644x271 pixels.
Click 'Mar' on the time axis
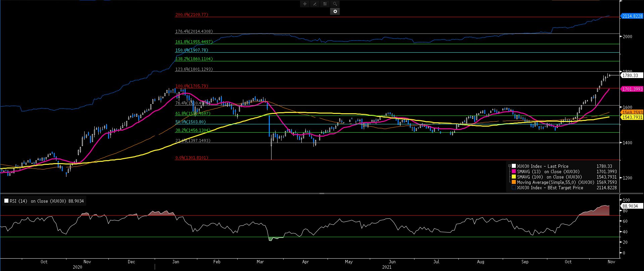coord(260,262)
